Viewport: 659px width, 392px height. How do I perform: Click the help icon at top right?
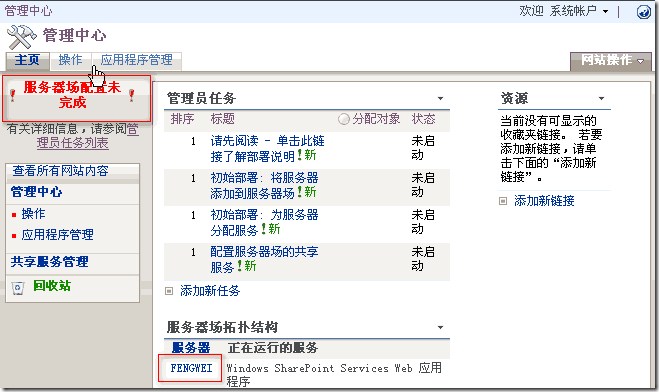coord(643,12)
